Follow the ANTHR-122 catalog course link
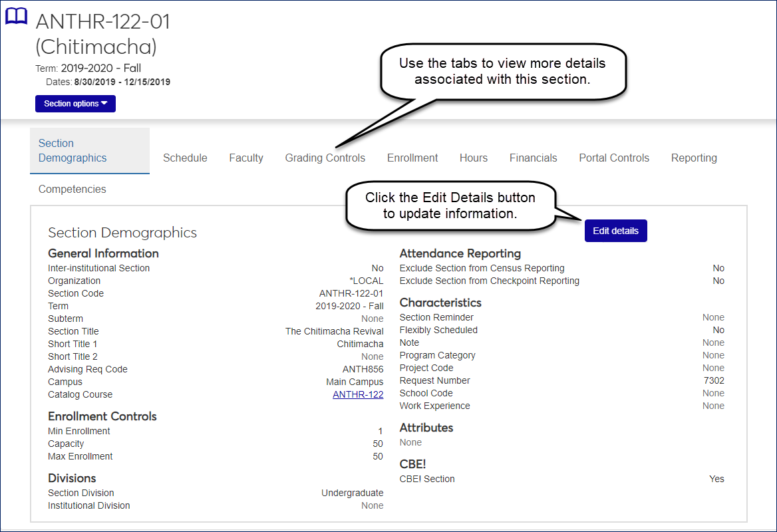 point(358,394)
